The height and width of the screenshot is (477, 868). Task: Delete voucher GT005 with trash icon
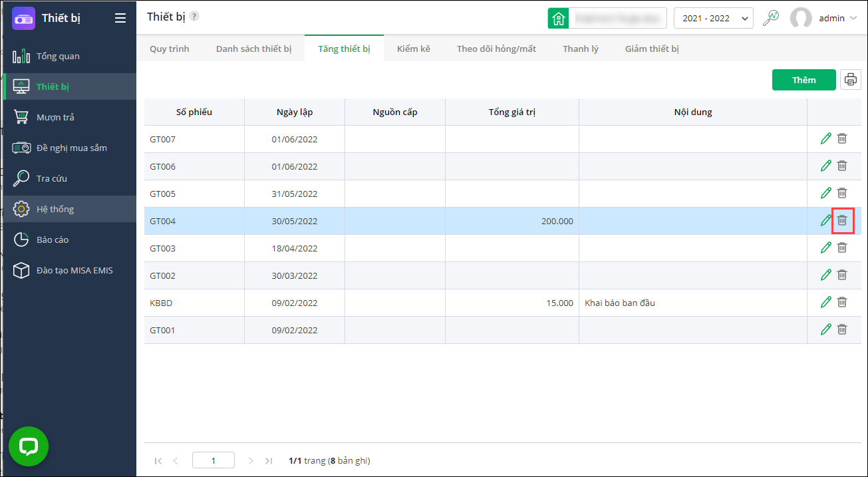click(x=842, y=193)
